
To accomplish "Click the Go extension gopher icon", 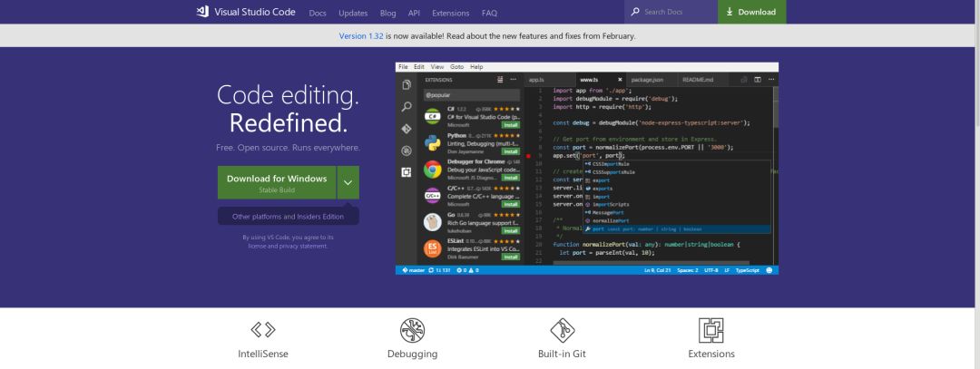I will point(433,221).
